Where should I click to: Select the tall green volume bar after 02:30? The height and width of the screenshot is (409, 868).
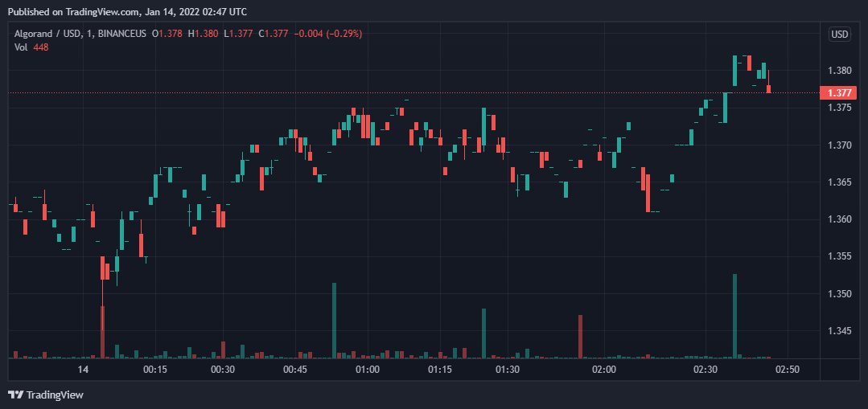[x=734, y=315]
